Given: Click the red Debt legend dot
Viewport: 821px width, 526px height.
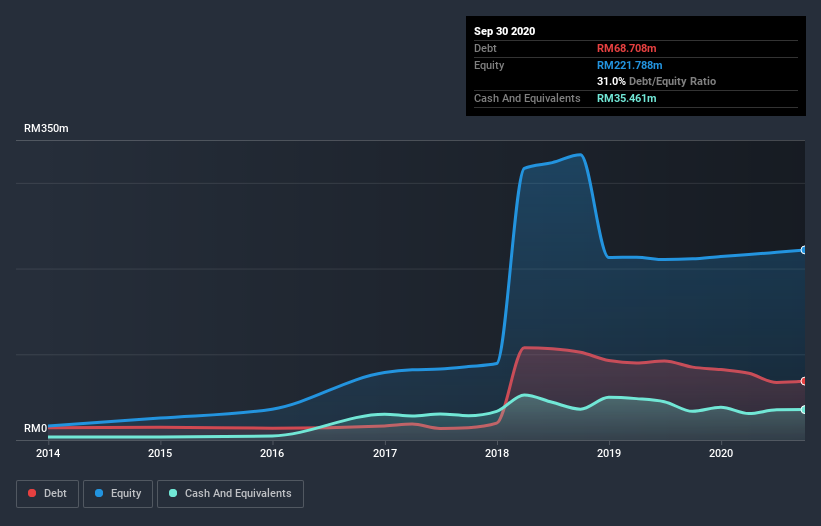Looking at the screenshot, I should point(32,493).
